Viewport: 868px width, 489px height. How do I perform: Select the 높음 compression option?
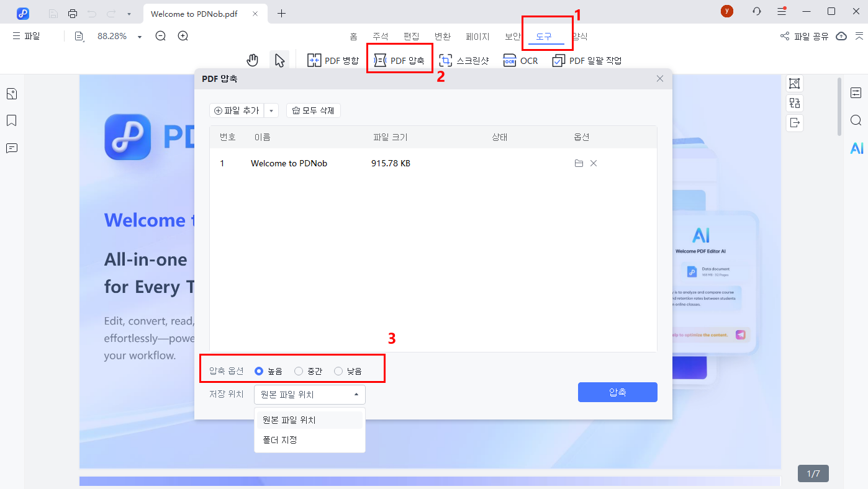[258, 370]
